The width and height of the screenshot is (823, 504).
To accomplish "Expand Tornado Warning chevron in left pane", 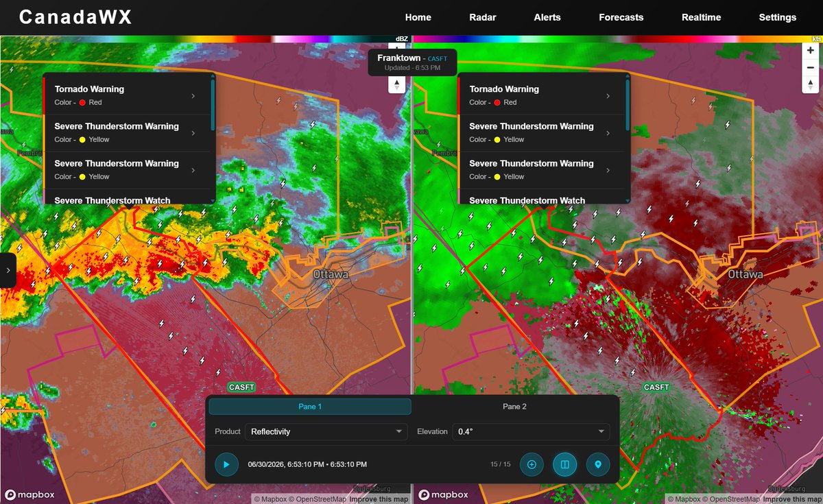I will click(193, 96).
